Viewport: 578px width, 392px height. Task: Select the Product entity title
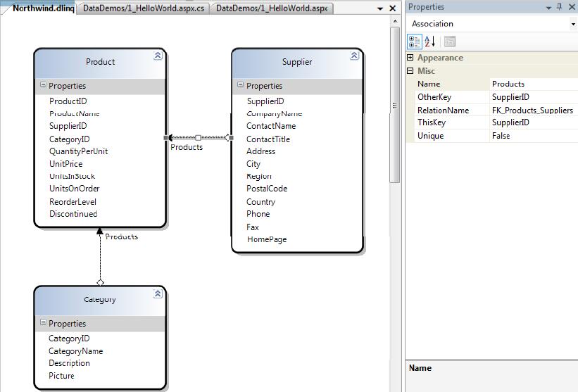[100, 62]
